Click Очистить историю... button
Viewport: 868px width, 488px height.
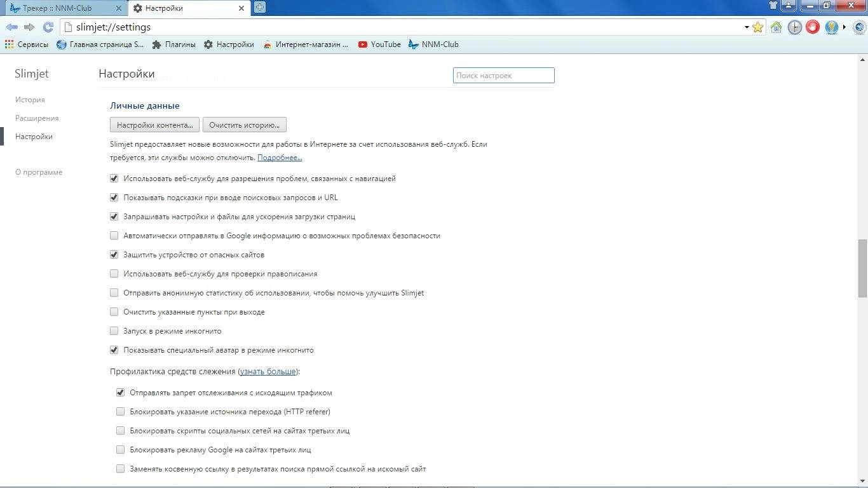[x=245, y=125]
